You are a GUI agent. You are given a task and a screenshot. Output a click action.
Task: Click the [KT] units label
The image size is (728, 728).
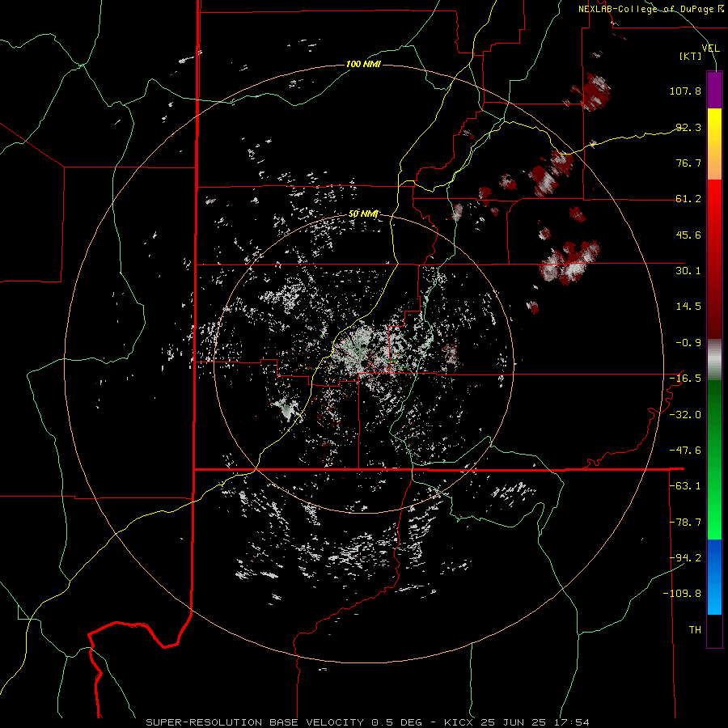691,56
